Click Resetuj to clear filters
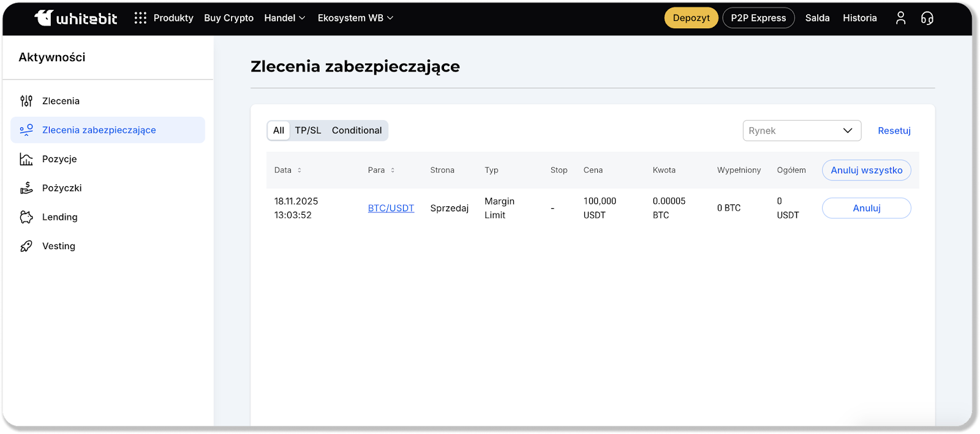 [x=894, y=130]
